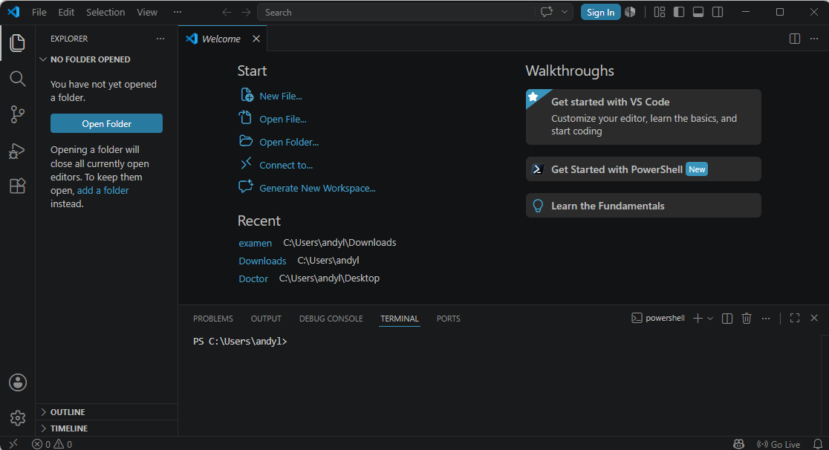
Task: Open Explorer Views and More Actions ellipsis
Action: 160,39
